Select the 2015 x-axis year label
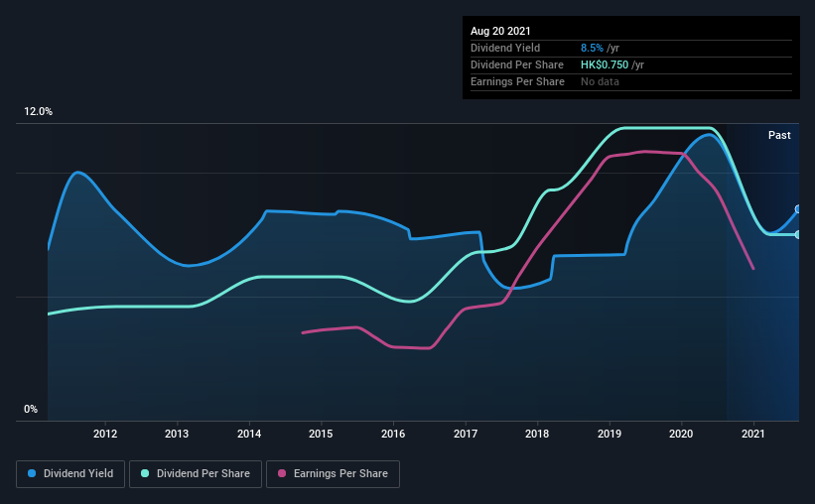Image resolution: width=815 pixels, height=504 pixels. point(321,434)
